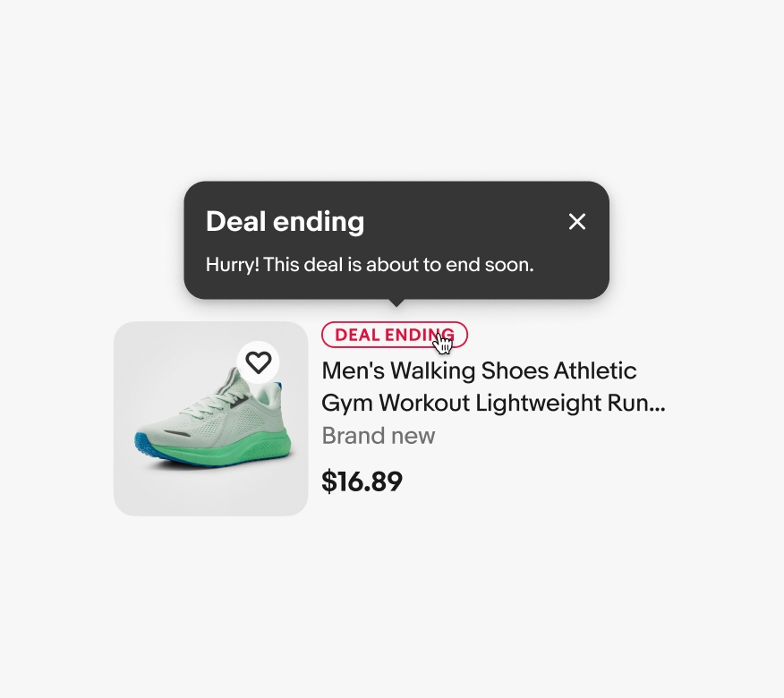Click the word 'DEAL' in the red badge

click(x=358, y=335)
